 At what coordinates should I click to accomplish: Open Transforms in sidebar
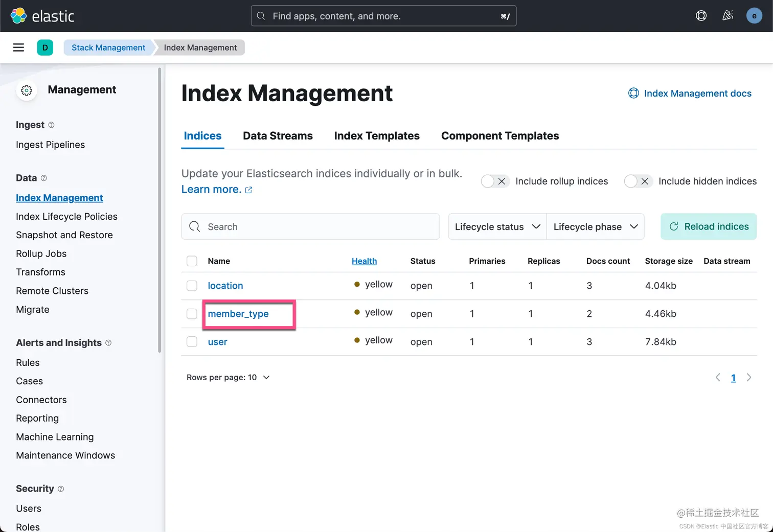40,272
